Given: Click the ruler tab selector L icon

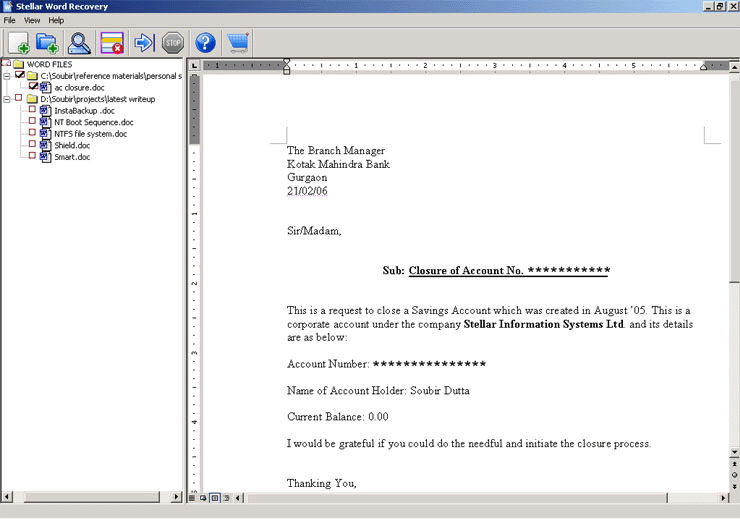Looking at the screenshot, I should tap(194, 66).
